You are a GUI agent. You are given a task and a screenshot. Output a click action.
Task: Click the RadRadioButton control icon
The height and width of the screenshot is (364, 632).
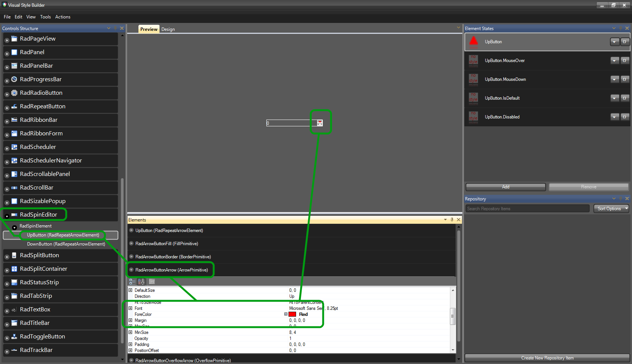click(x=14, y=93)
